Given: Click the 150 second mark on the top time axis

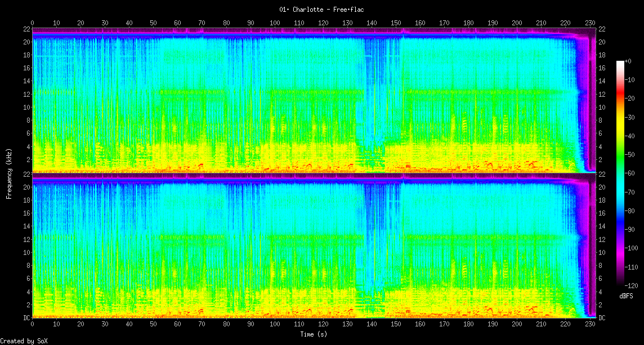Looking at the screenshot, I should 396,23.
